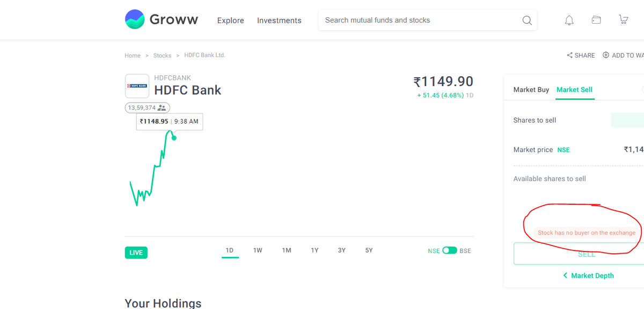Click the investors count badge 13,59,374
644x309 pixels.
point(148,107)
